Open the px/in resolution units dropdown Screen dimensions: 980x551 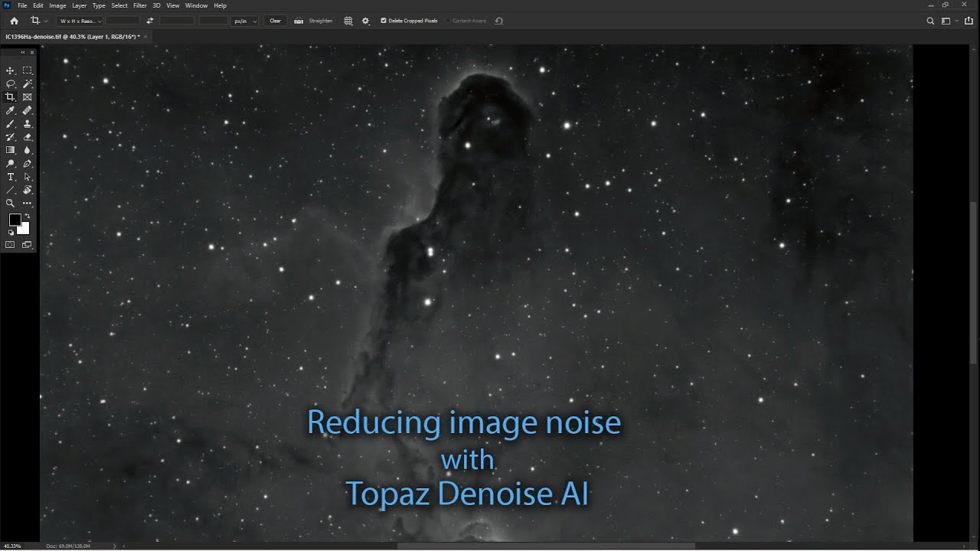[x=245, y=21]
